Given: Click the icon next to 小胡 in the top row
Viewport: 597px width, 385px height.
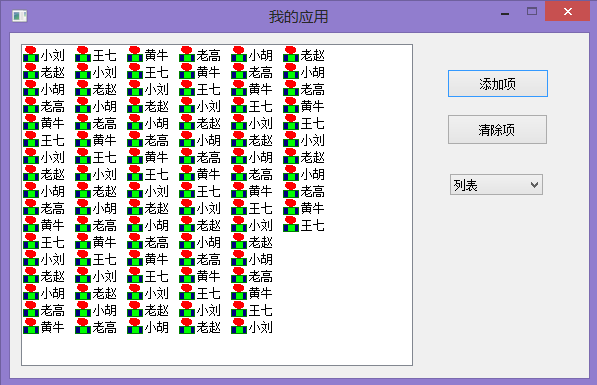Looking at the screenshot, I should tap(239, 54).
